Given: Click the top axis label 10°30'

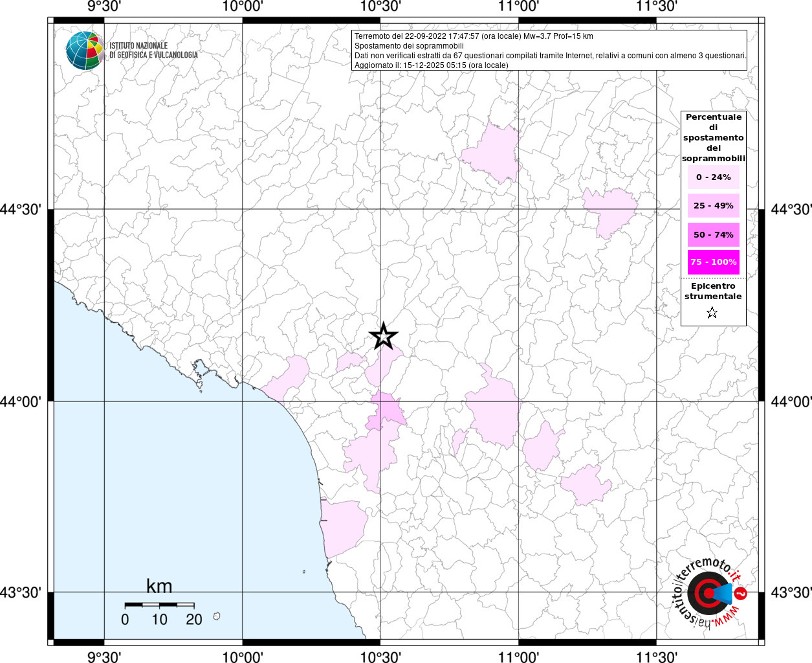Looking at the screenshot, I should point(380,6).
